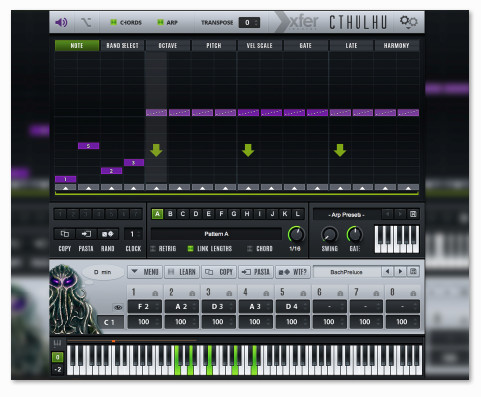The width and height of the screenshot is (481, 397).
Task: Open the settings gears icon
Action: (x=408, y=22)
